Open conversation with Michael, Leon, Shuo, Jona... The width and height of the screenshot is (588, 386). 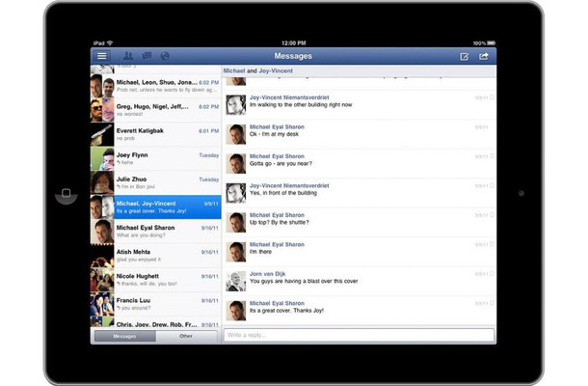156,86
